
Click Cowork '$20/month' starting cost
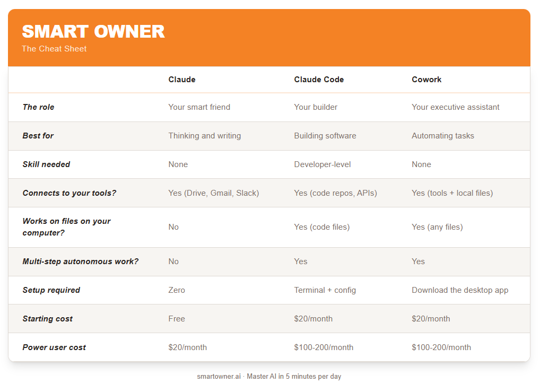pos(431,319)
